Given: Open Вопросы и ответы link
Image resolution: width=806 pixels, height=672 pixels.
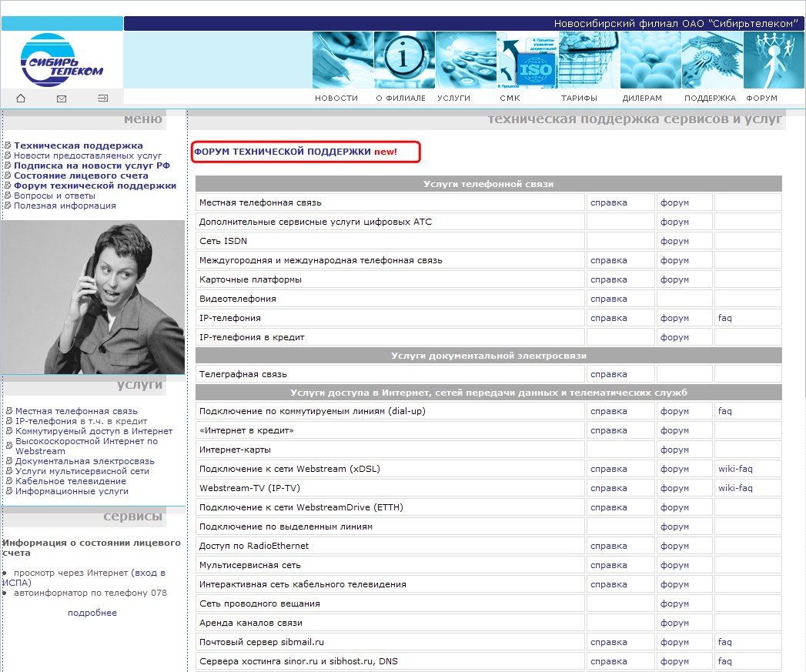Looking at the screenshot, I should click(55, 196).
